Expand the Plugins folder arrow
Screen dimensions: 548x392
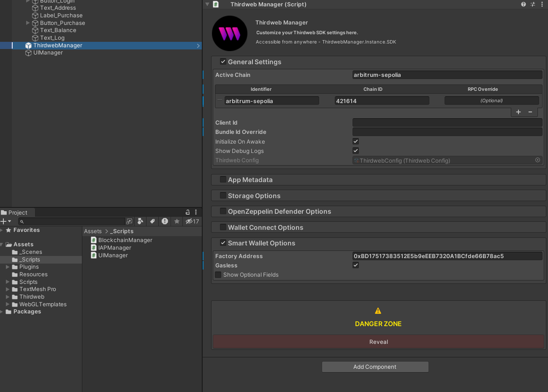click(x=8, y=267)
